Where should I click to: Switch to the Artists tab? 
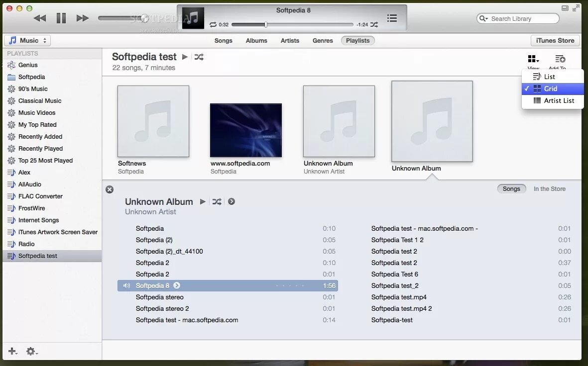point(290,40)
